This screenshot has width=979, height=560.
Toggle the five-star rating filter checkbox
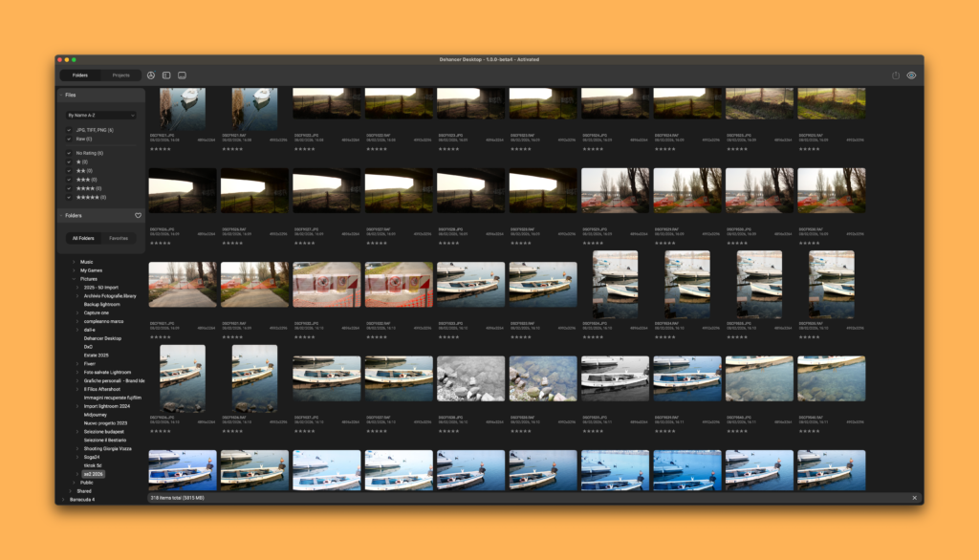coord(68,197)
